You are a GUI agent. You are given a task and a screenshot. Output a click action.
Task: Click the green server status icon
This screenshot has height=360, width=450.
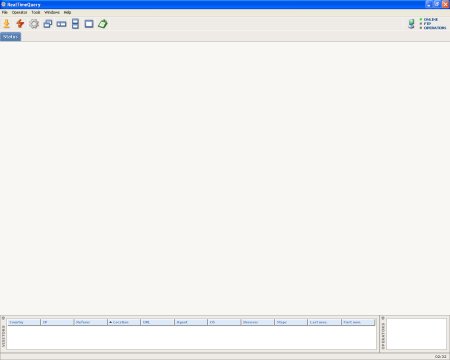point(411,24)
